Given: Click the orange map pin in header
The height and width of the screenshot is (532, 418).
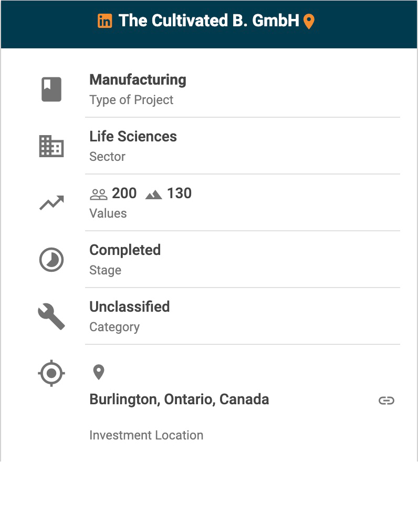Looking at the screenshot, I should pos(309,22).
